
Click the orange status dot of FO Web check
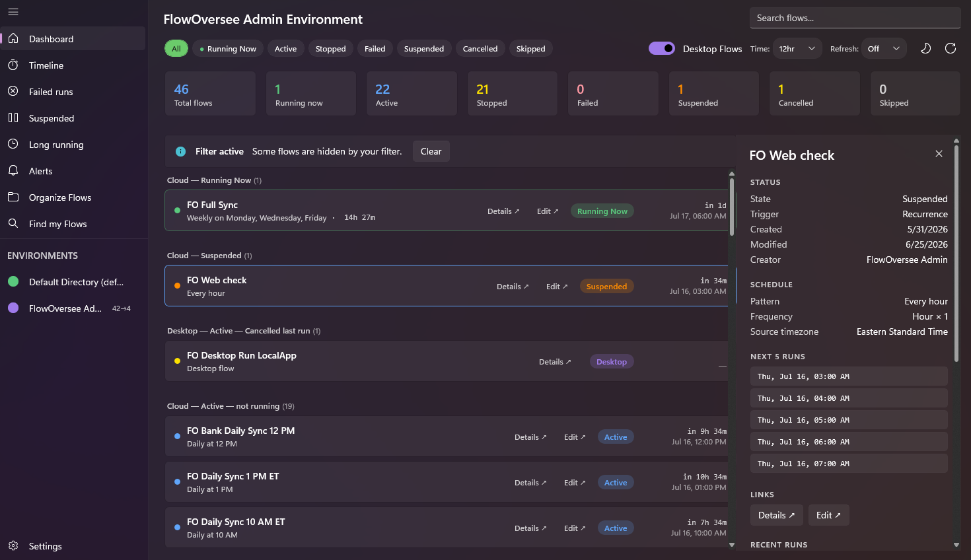(177, 285)
